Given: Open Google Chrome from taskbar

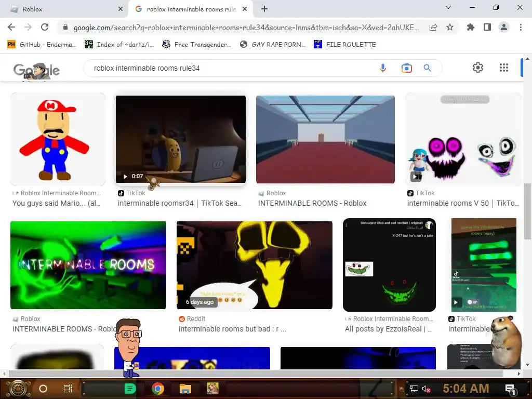Looking at the screenshot, I should tap(158, 389).
